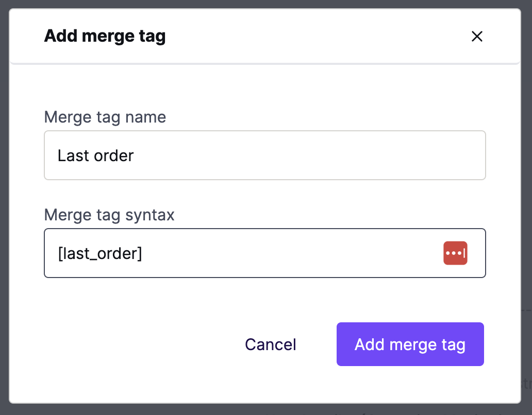The width and height of the screenshot is (532, 415).
Task: Click the Merge tag syntax label
Action: click(109, 215)
